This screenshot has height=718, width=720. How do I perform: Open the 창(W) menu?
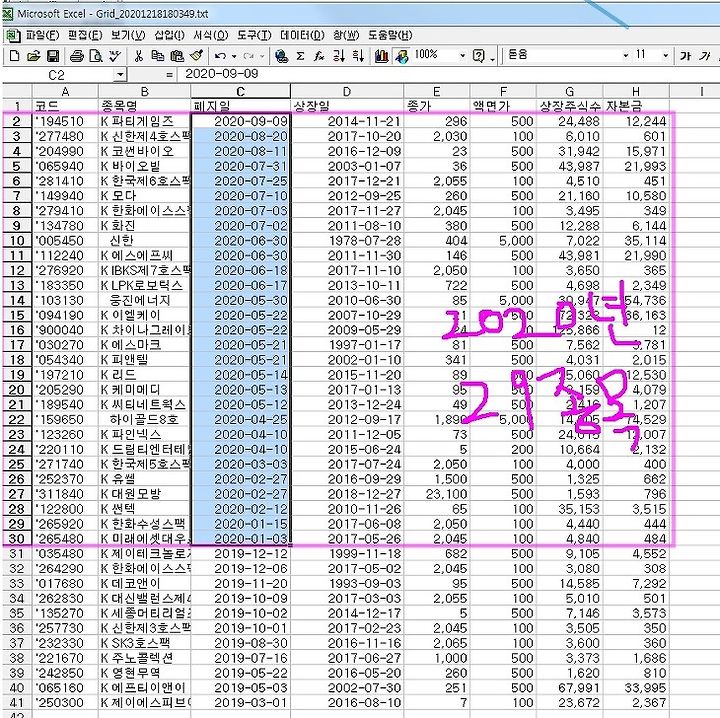pyautogui.click(x=346, y=35)
